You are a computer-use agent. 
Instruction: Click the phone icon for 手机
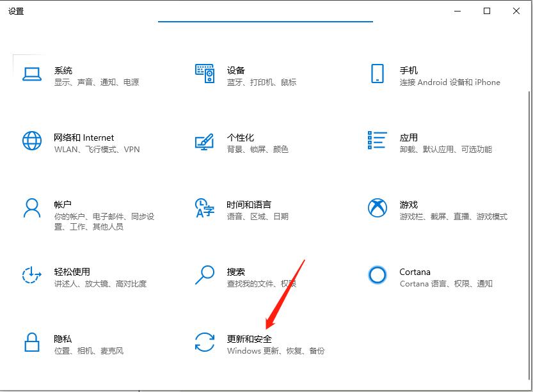coord(378,74)
